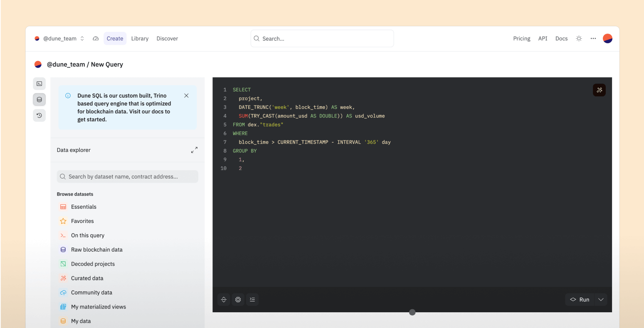The image size is (644, 328).
Task: Dismiss the Dune SQL info banner
Action: click(x=186, y=95)
